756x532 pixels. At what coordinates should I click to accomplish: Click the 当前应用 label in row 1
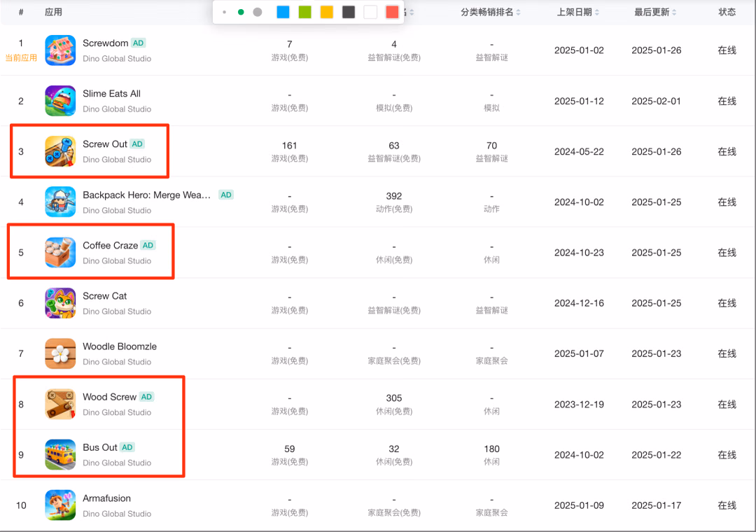21,58
